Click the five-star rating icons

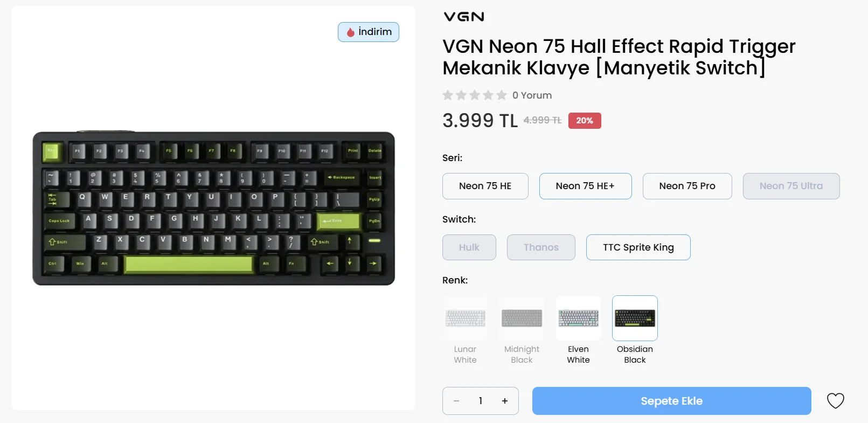tap(475, 95)
